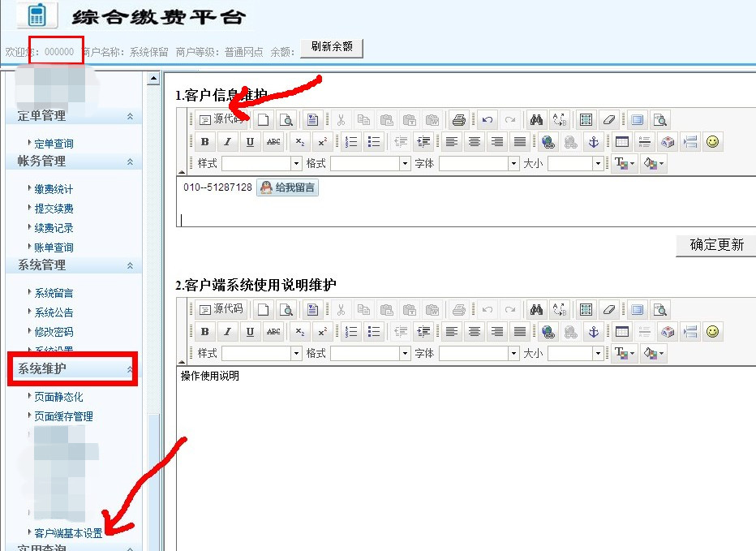This screenshot has width=756, height=551.
Task: Click Find binoculars icon in the customer info editor
Action: (x=535, y=120)
